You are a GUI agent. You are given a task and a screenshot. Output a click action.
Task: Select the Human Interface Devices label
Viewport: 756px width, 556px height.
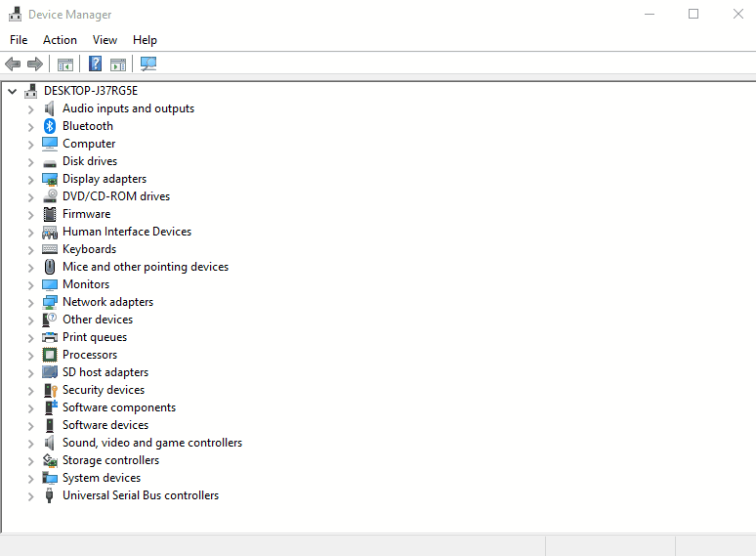[127, 232]
